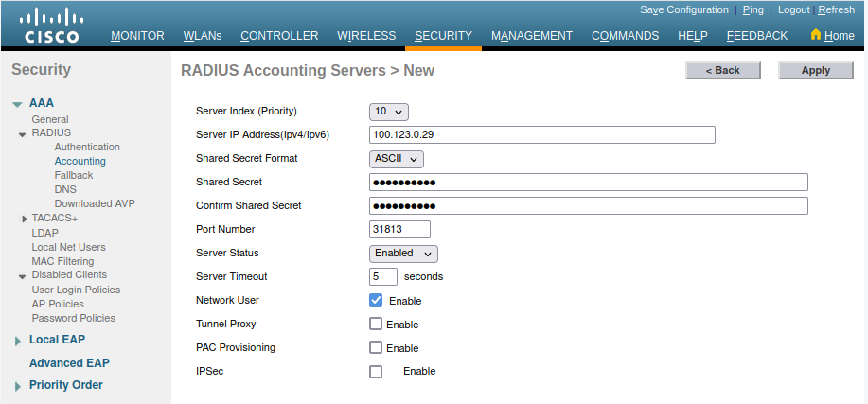Collapse the RADIUS tree arrow
Image resolution: width=868 pixels, height=404 pixels.
tap(23, 134)
